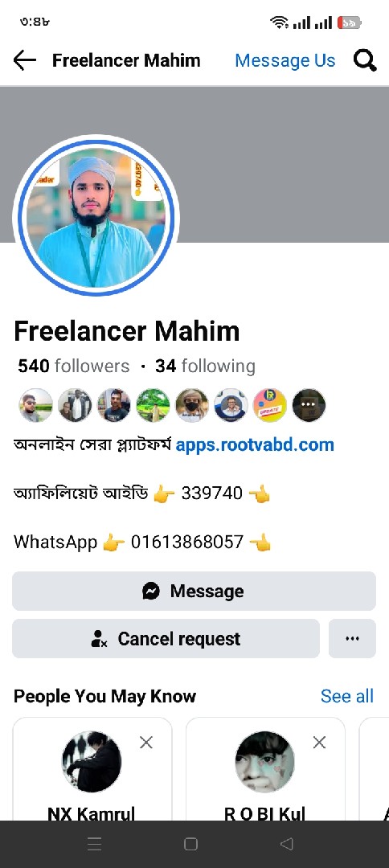Tap the first follower avatar thumbnail

(x=36, y=405)
